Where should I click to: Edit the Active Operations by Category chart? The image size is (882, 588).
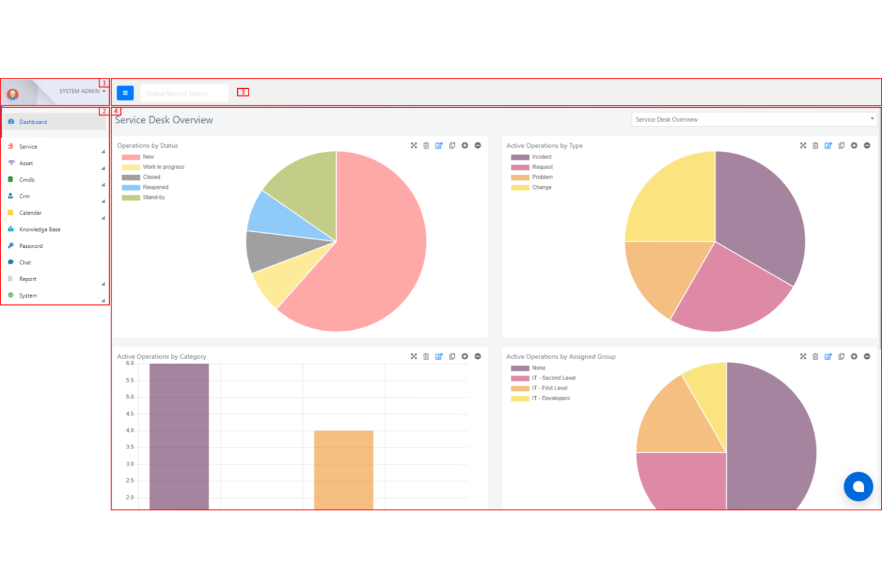click(x=439, y=356)
